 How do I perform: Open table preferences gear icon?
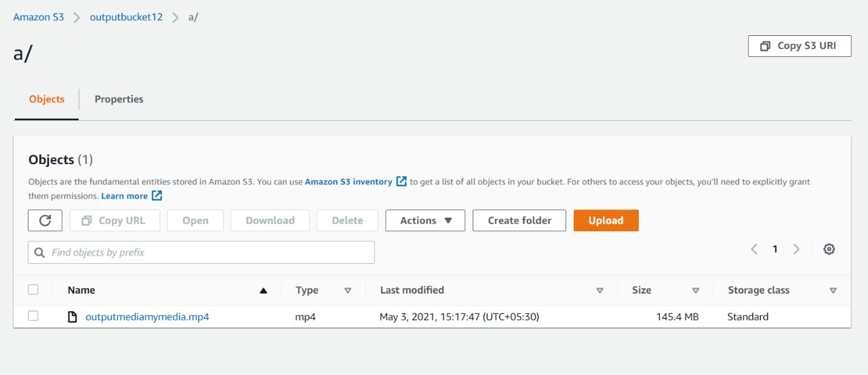point(829,249)
